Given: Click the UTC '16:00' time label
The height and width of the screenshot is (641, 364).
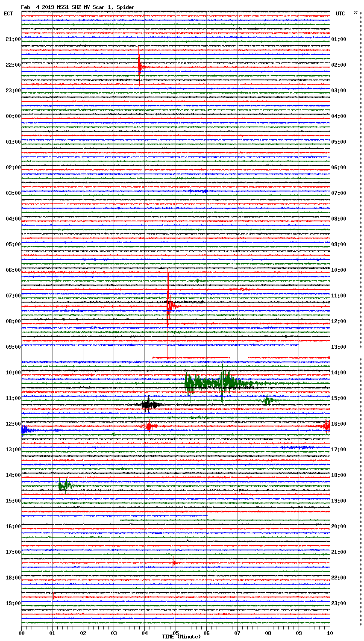Looking at the screenshot, I should tap(339, 424).
